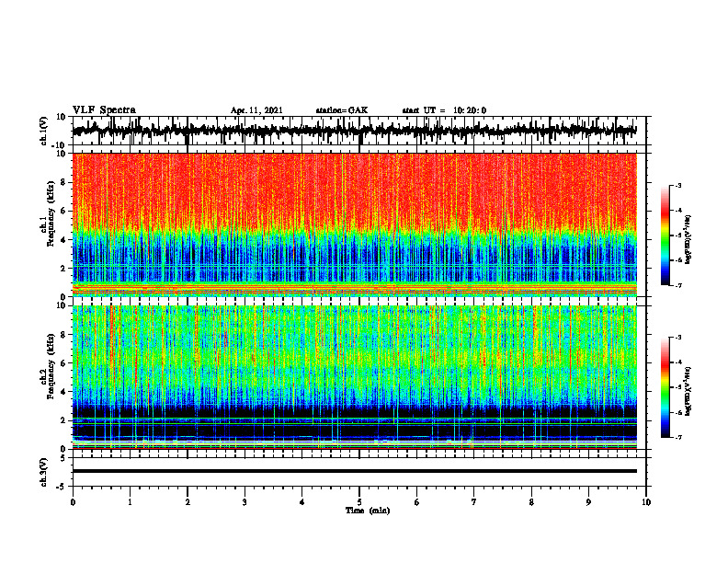This screenshot has height=563, width=728.
Task: Click the "6" kHz tick on ch.1 spectrogram
Action: tap(63, 211)
